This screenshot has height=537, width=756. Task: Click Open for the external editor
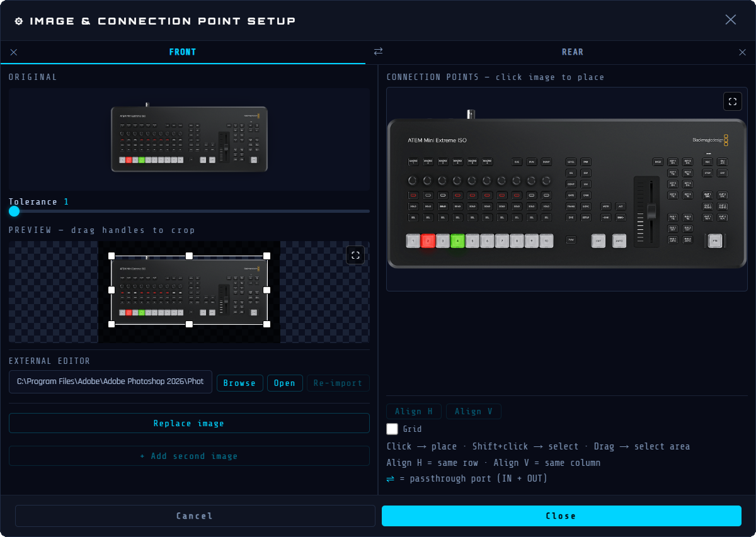click(285, 383)
